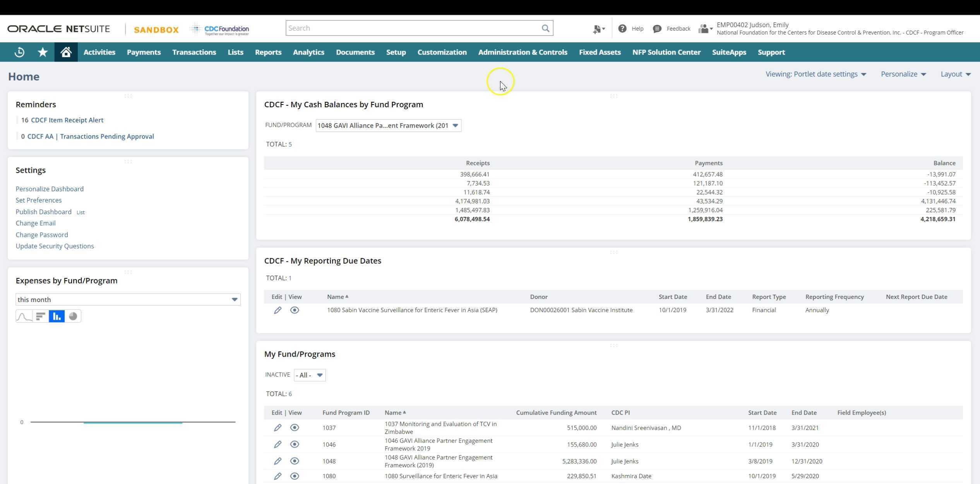This screenshot has height=484, width=980.
Task: Open Recent Records via the clock icon
Action: (19, 52)
